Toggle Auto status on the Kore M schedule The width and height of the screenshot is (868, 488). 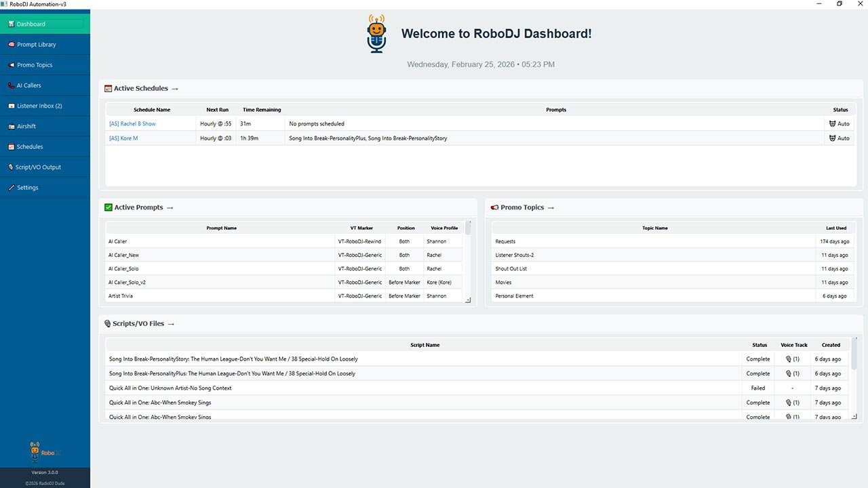[839, 138]
